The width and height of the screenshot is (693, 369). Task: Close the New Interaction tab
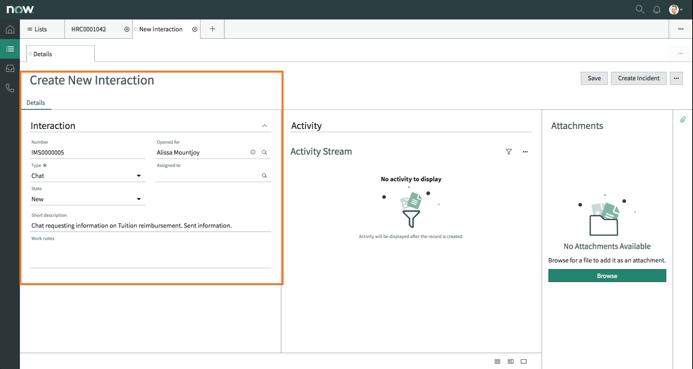[194, 29]
